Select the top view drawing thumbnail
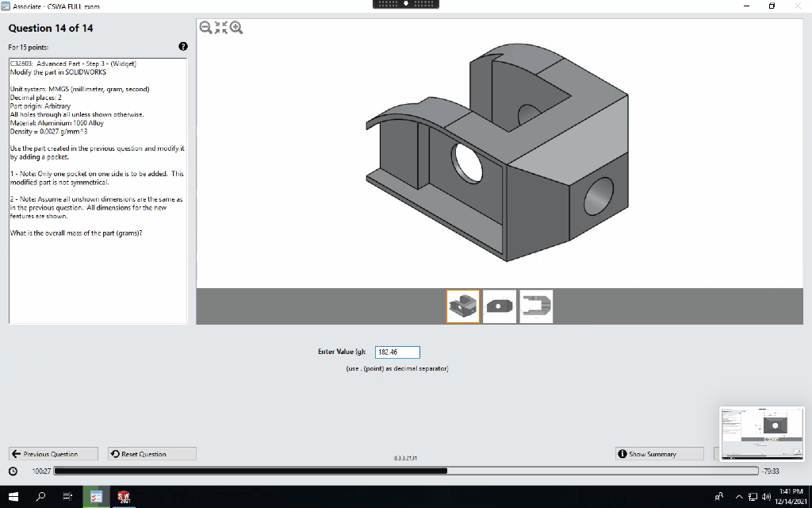Image resolution: width=812 pixels, height=508 pixels. point(536,306)
